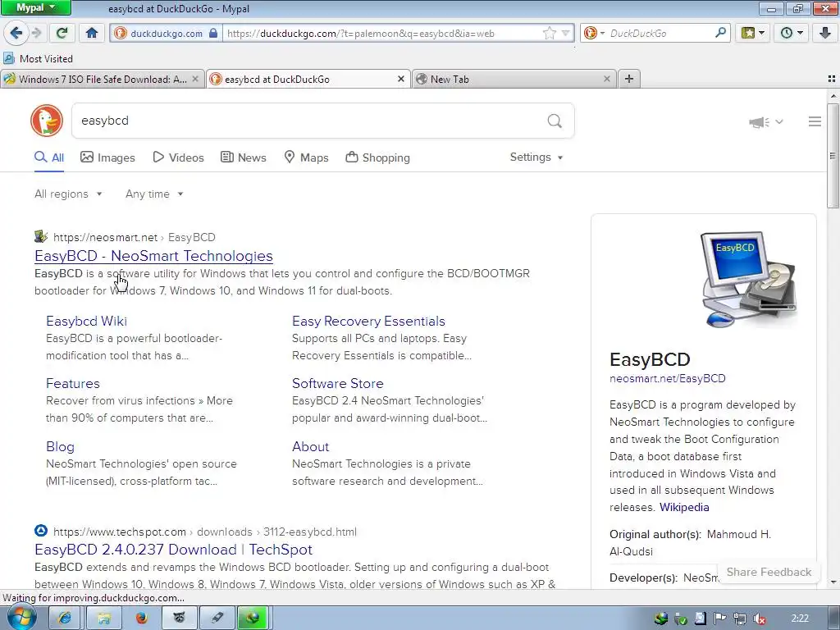Expand the chevron beside the megaphone
840x630 pixels.
(779, 121)
